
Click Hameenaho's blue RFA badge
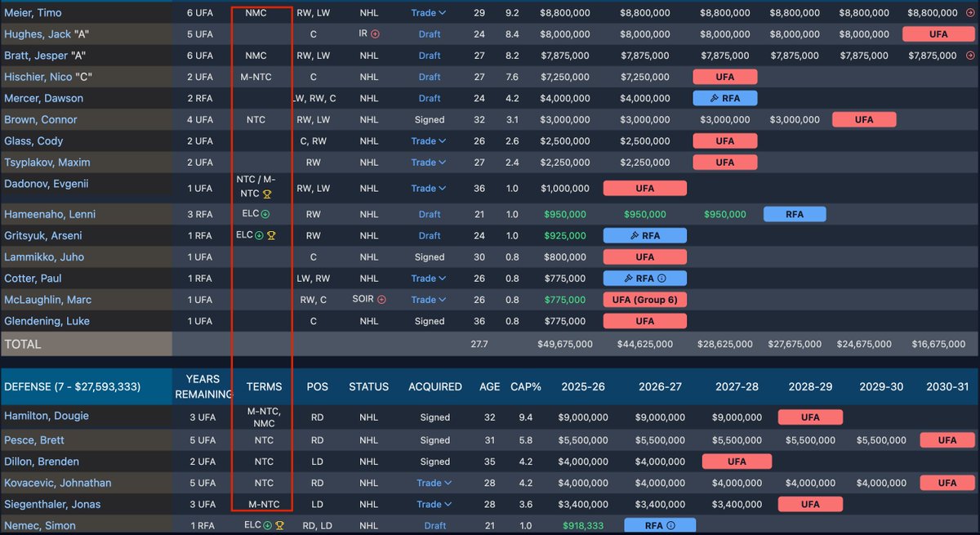795,214
